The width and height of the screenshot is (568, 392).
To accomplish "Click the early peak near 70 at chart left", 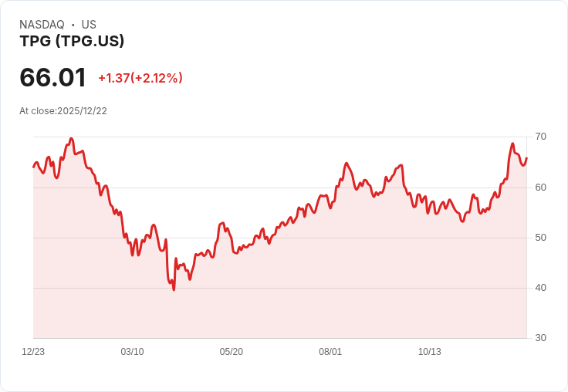I will tap(71, 139).
